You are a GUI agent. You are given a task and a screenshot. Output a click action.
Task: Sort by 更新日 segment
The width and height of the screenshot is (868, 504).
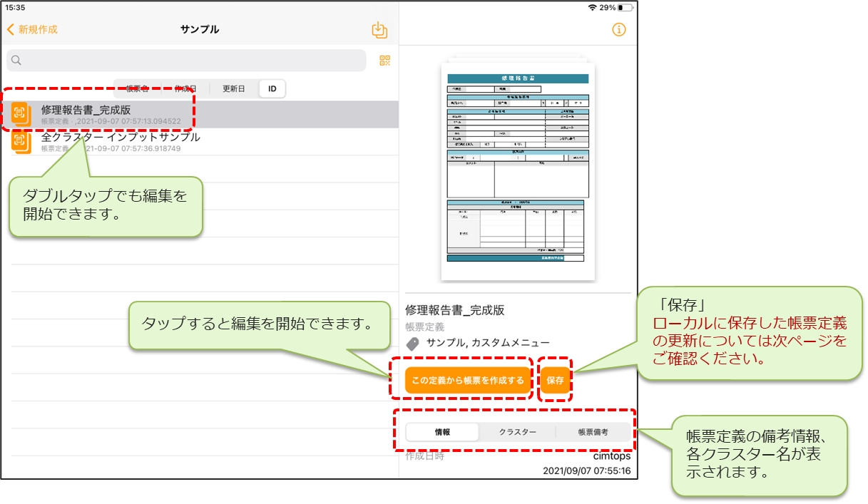(x=233, y=88)
